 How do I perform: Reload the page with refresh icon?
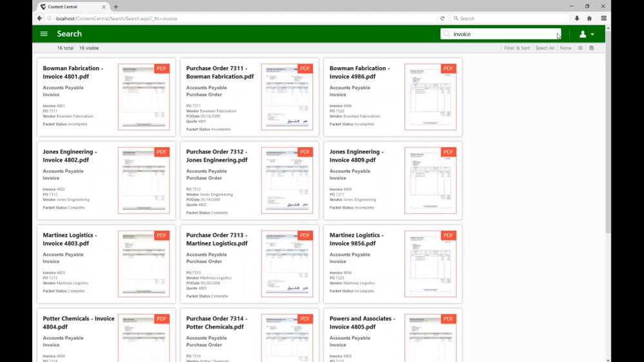pos(442,19)
